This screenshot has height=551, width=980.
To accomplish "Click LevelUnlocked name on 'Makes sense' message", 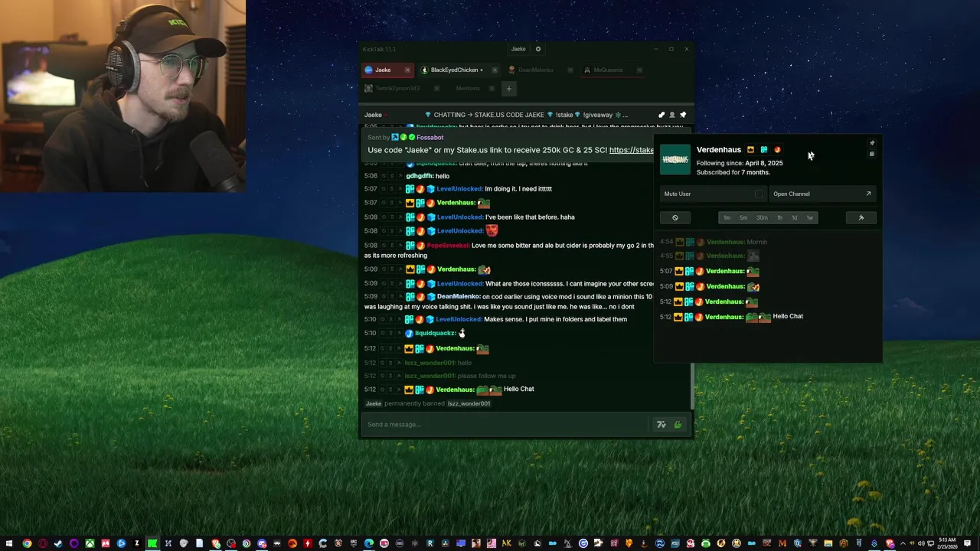I will pos(459,319).
